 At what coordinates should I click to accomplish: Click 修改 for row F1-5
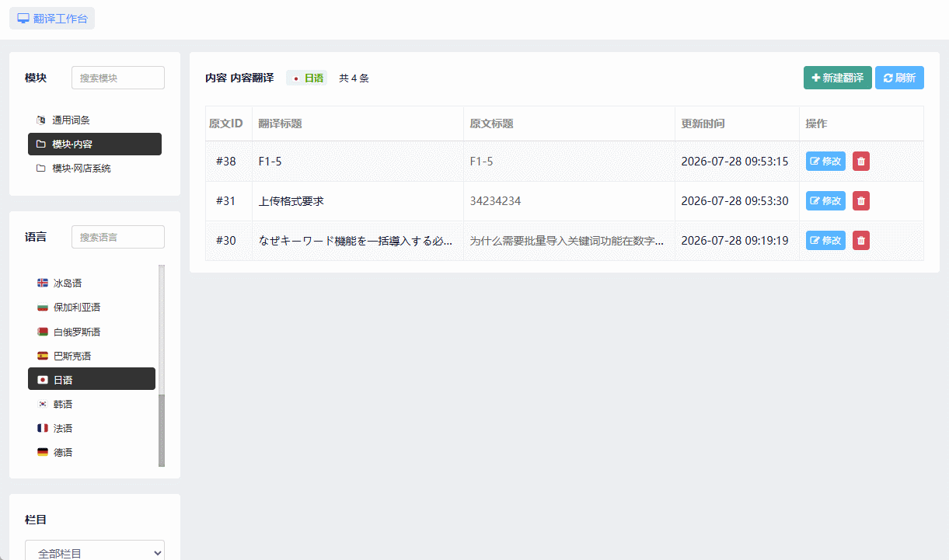point(825,161)
